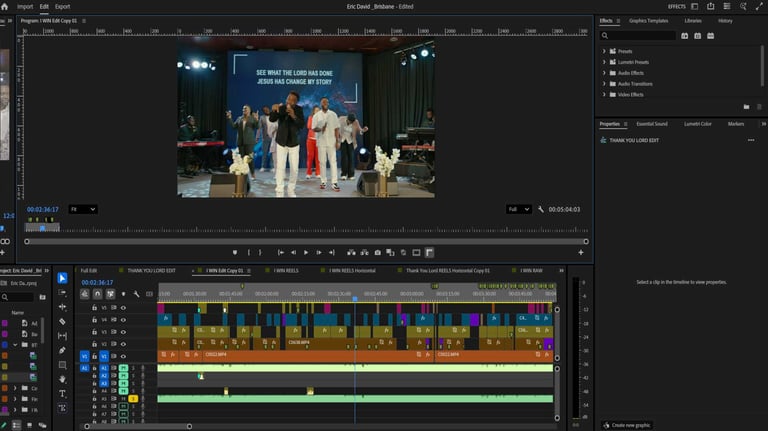Select the Razor tool in the toolbar
The height and width of the screenshot is (431, 768).
pyautogui.click(x=62, y=322)
